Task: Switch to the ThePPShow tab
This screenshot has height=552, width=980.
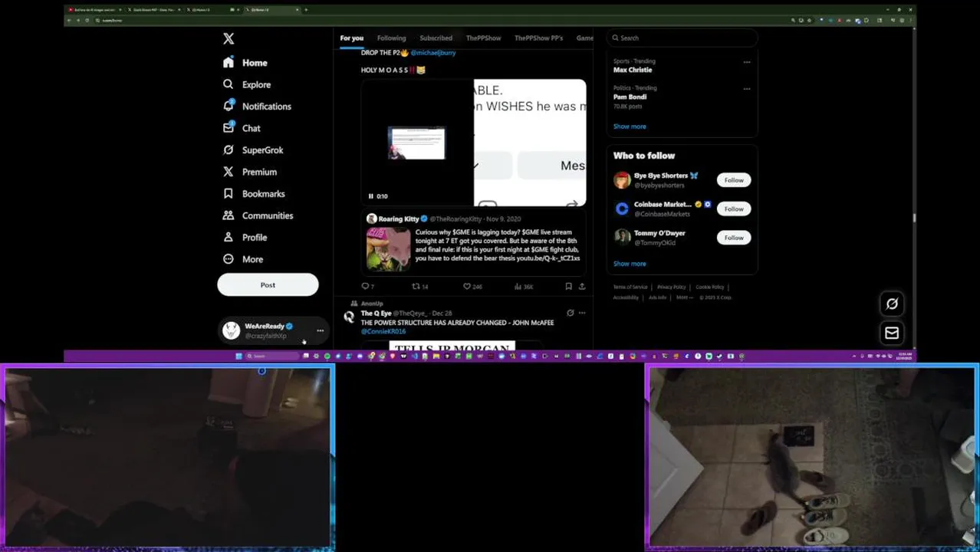Action: (483, 38)
